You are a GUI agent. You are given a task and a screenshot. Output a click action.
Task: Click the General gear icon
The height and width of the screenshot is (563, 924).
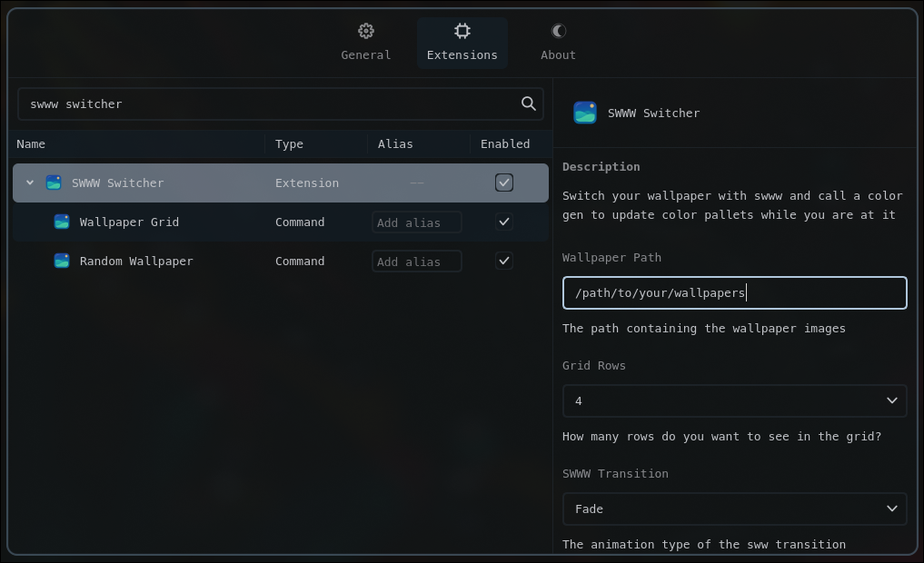[x=366, y=31]
